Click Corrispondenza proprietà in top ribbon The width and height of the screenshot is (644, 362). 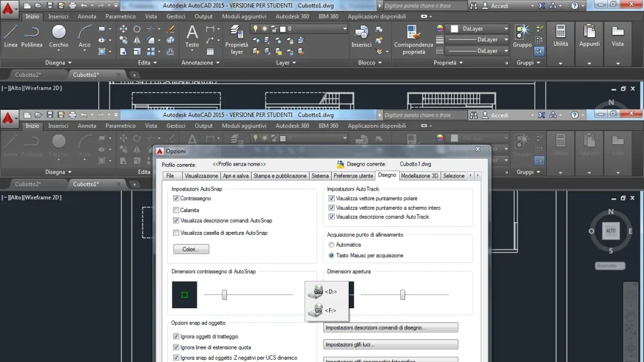coord(413,40)
